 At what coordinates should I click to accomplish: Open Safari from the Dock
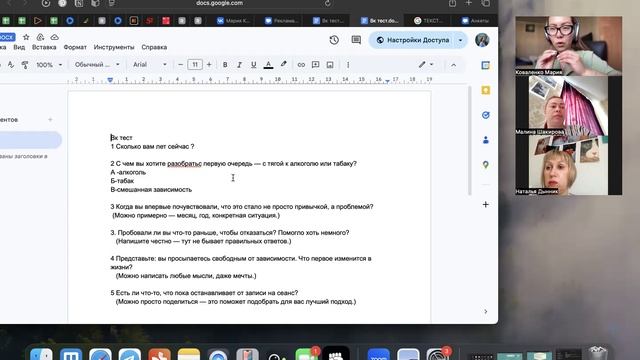(100, 354)
